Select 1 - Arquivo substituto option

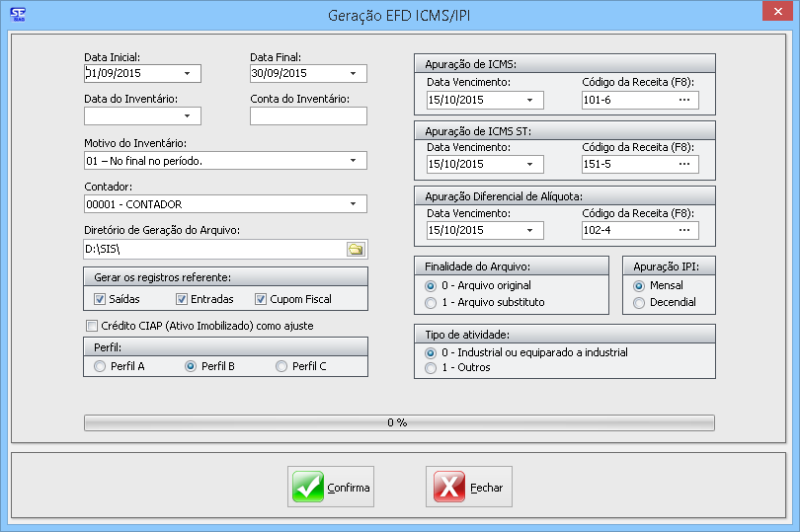point(430,303)
